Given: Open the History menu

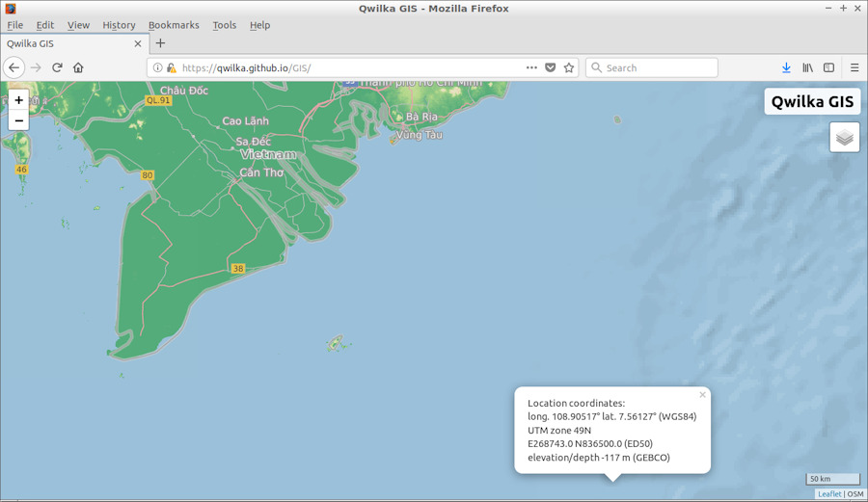Looking at the screenshot, I should (x=119, y=25).
